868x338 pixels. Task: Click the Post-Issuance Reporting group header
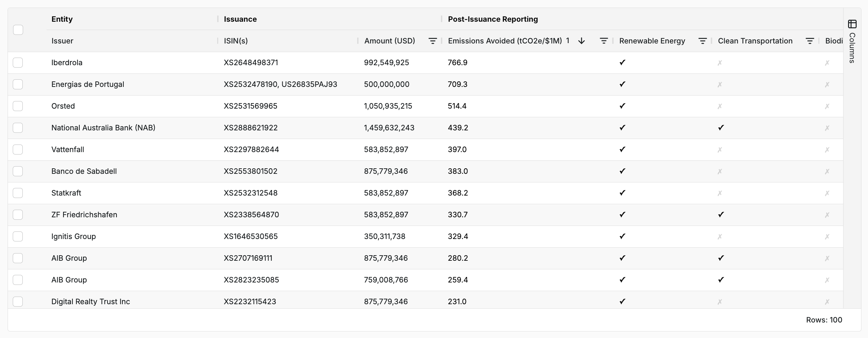493,19
